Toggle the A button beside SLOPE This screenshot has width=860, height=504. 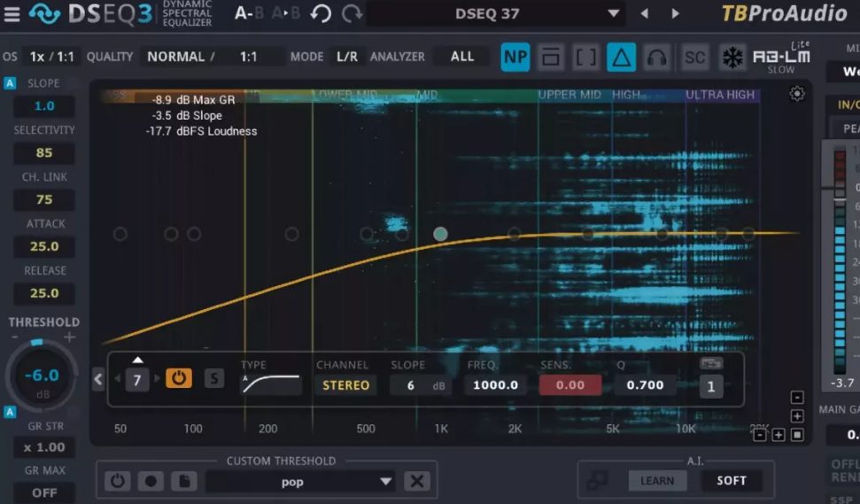(10, 83)
